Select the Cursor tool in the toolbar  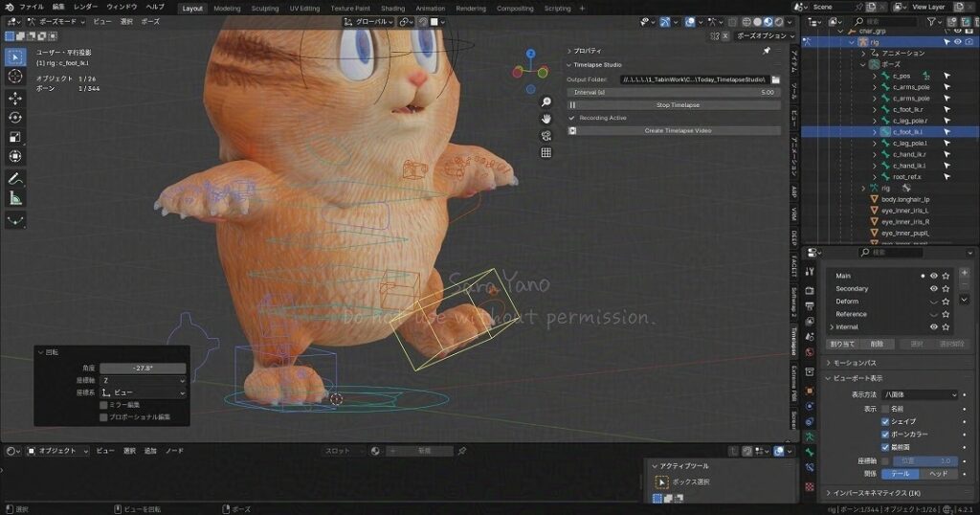click(15, 76)
